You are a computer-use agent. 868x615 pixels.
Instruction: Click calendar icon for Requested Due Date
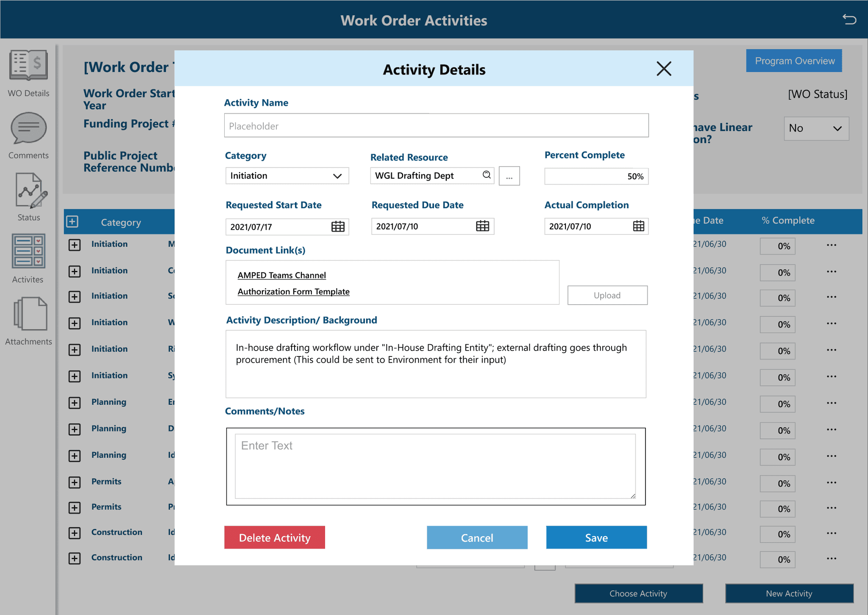pyautogui.click(x=482, y=226)
